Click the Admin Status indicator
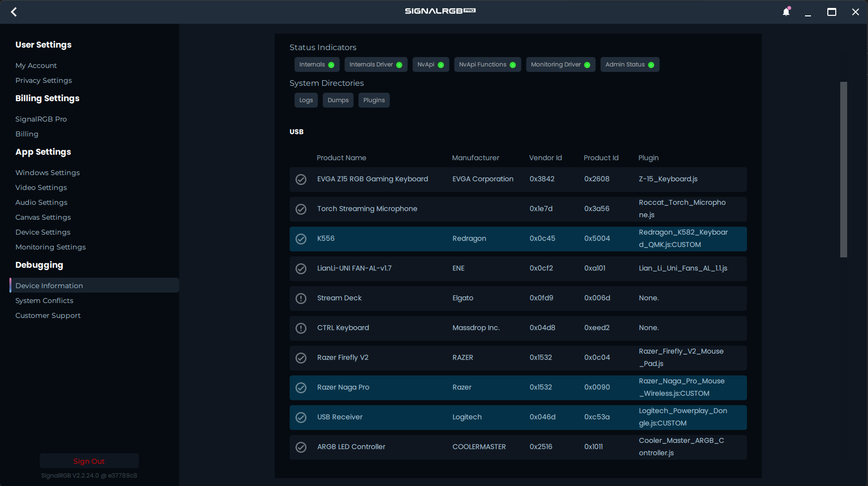 629,64
